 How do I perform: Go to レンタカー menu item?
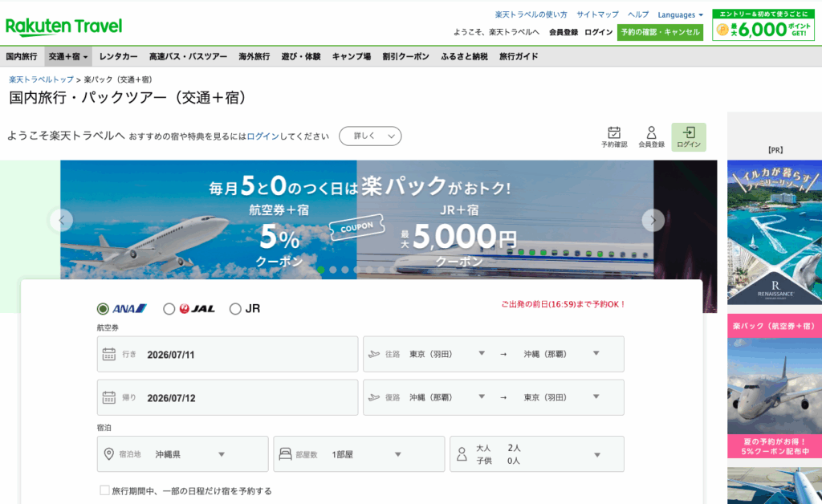click(119, 57)
